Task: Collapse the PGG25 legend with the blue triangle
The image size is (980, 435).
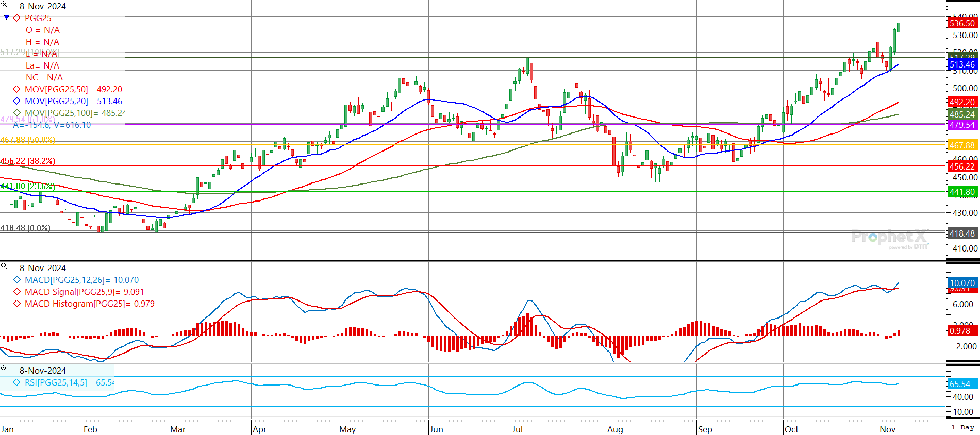Action: point(7,18)
